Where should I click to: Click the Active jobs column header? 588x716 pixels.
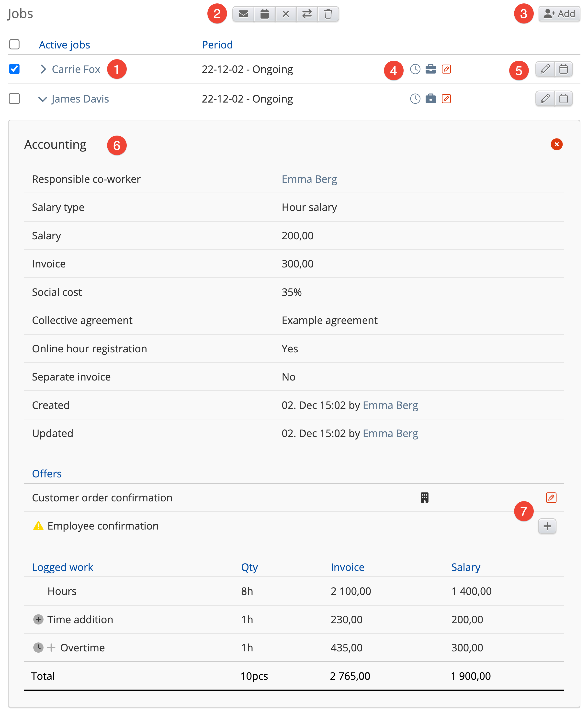(64, 45)
